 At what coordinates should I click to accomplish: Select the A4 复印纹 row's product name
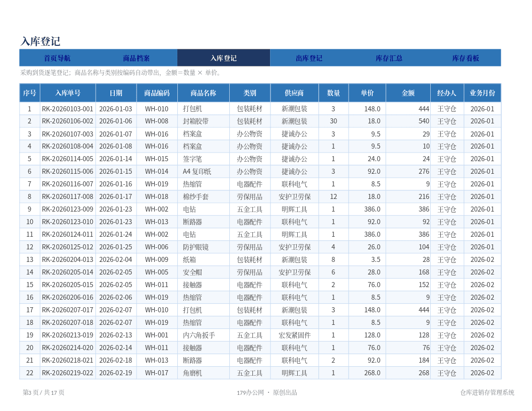tap(203, 172)
